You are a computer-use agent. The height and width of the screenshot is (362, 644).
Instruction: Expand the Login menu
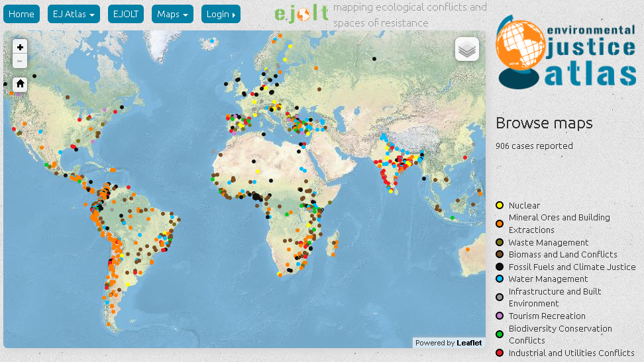(x=221, y=14)
